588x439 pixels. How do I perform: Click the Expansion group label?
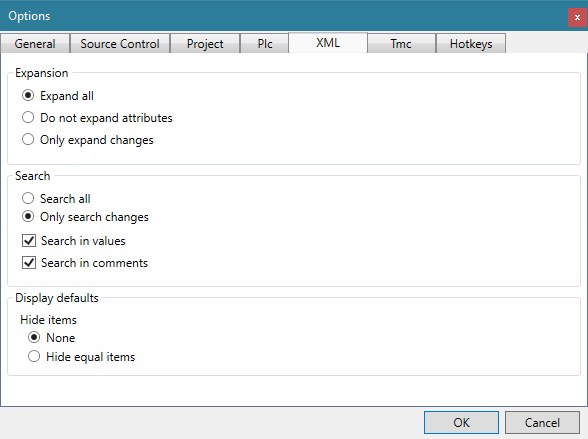click(x=42, y=73)
